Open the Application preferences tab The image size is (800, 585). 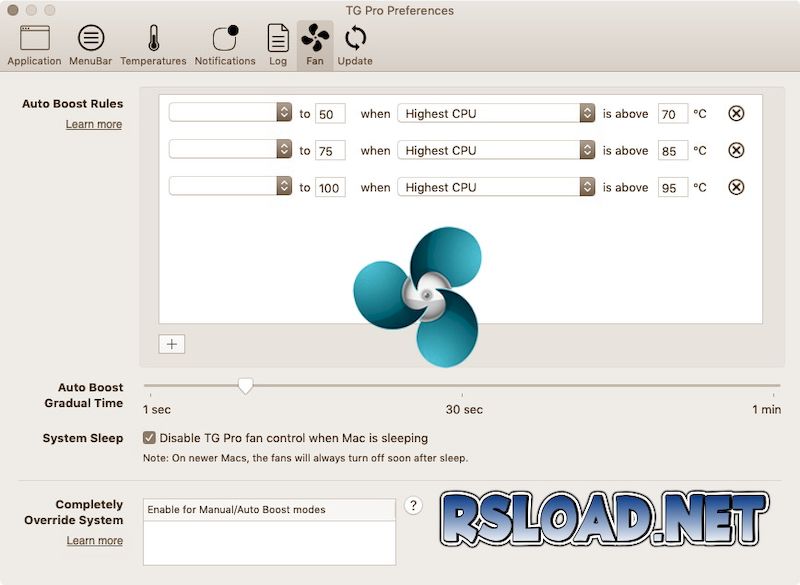(34, 45)
